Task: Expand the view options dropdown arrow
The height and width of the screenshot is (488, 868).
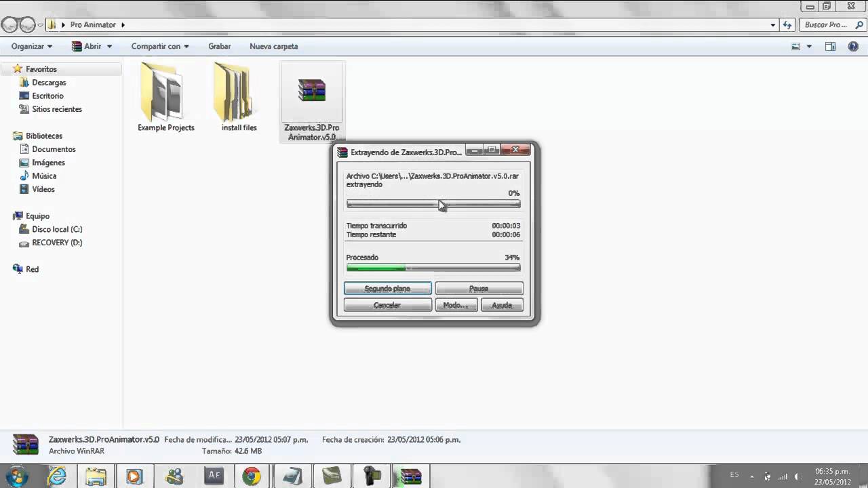Action: tap(809, 47)
